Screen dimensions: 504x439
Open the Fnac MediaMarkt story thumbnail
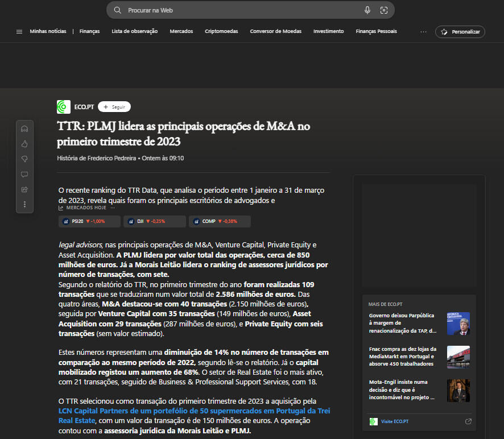[458, 357]
